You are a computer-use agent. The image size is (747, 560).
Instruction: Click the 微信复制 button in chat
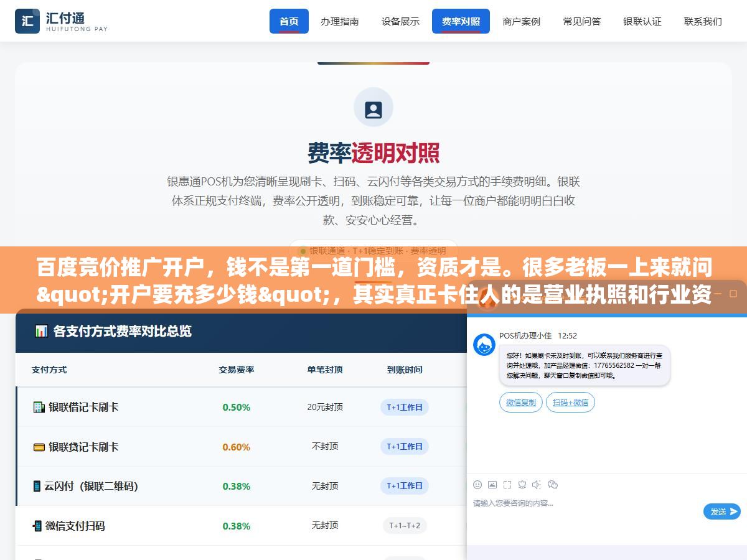pos(521,403)
